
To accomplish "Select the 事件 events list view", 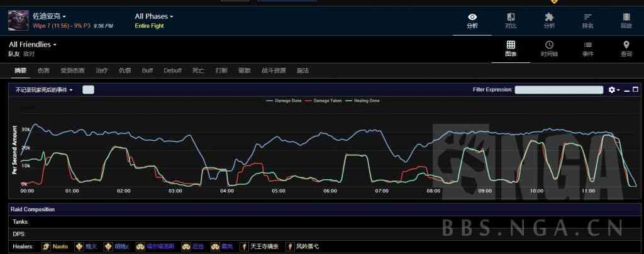I will tap(588, 49).
